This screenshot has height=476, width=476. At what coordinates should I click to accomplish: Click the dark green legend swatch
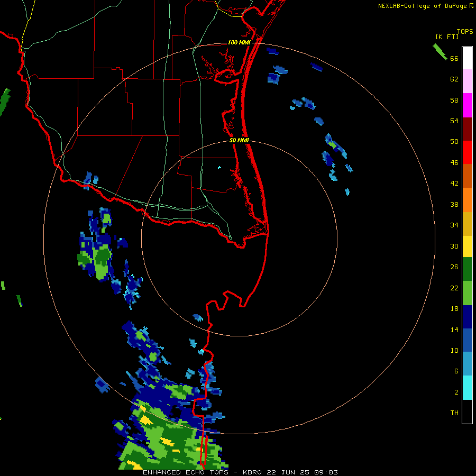click(467, 269)
